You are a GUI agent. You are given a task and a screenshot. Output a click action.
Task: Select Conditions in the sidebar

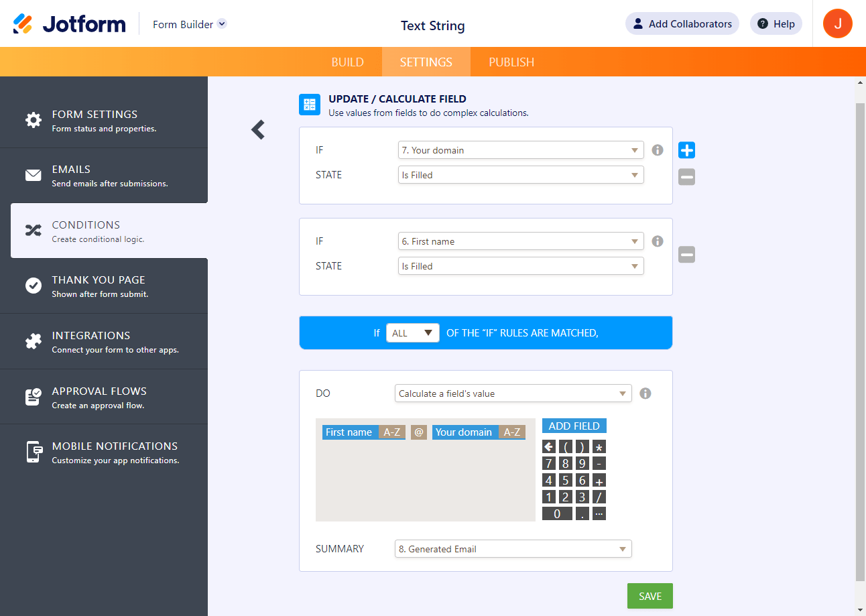click(x=109, y=231)
